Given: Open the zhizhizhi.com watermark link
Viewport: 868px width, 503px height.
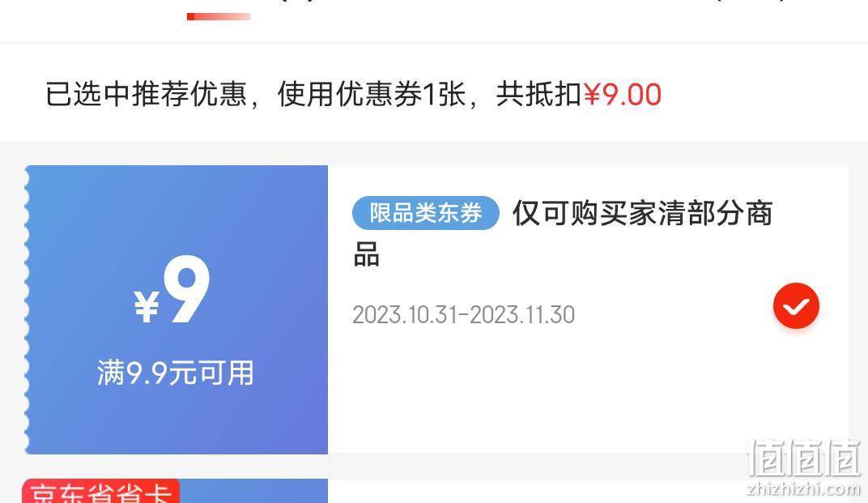Looking at the screenshot, I should click(x=804, y=488).
